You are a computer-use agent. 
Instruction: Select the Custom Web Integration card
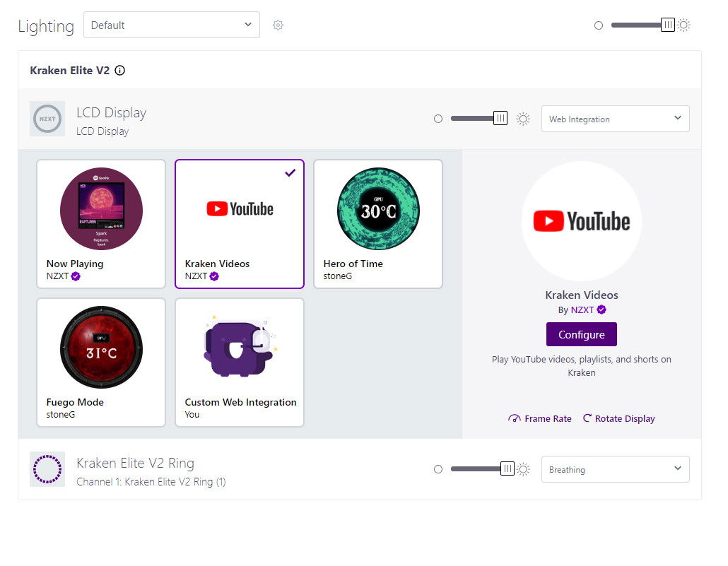tap(240, 362)
